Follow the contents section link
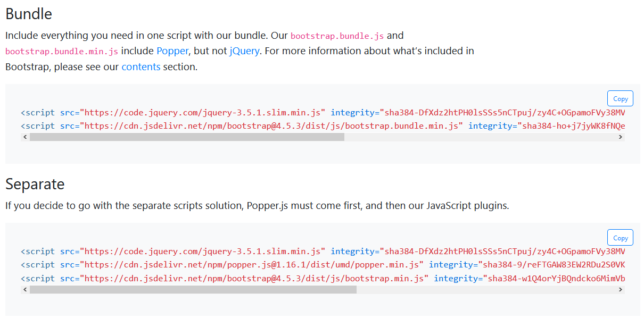Screen dimensions: 644x327 click(x=141, y=67)
